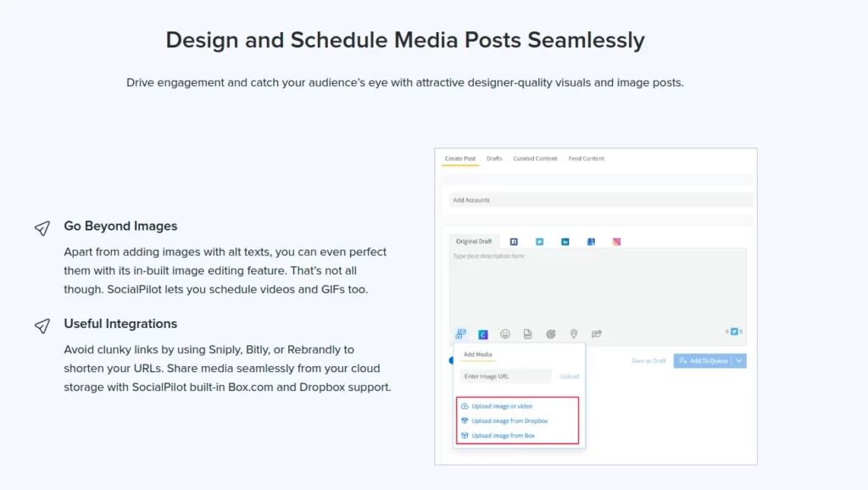Click the Design and Schedule Media Posts heading
The width and height of the screenshot is (868, 490).
pyautogui.click(x=405, y=40)
